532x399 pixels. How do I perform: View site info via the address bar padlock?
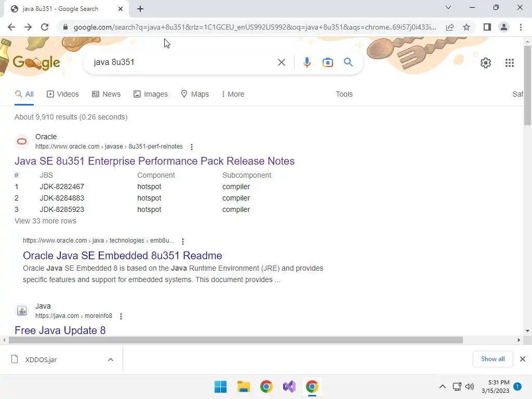65,27
